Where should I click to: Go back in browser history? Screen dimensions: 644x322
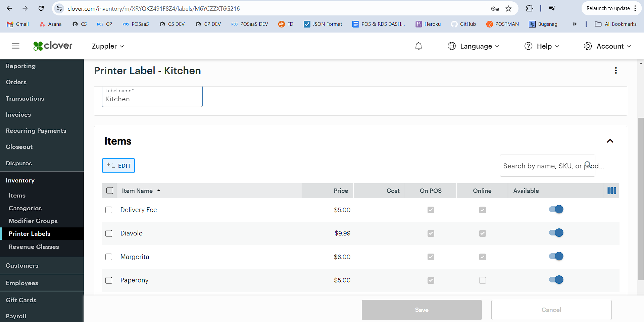point(9,8)
